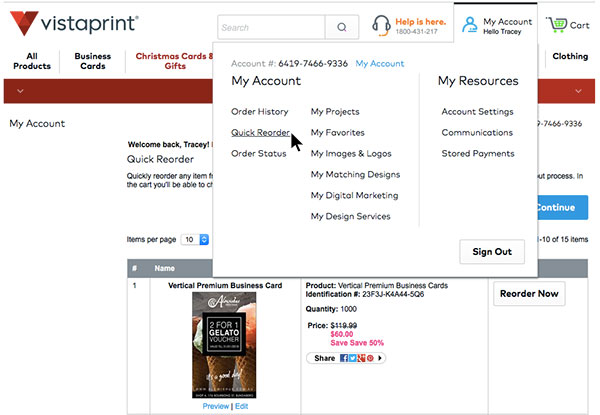Open My Images & Logos
600x415 pixels.
click(x=351, y=153)
